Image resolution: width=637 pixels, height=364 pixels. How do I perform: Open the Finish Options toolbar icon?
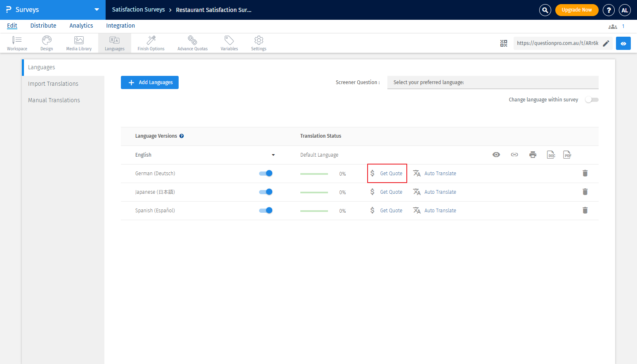[x=151, y=43]
